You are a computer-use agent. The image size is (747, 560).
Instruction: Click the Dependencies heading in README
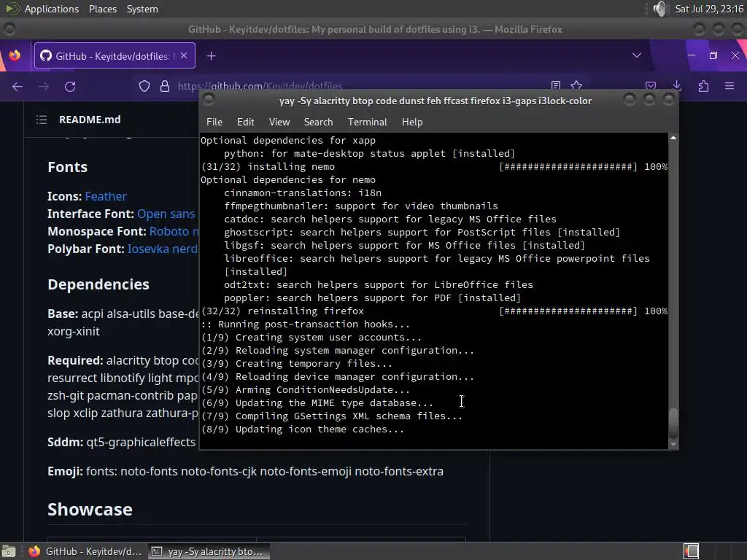(98, 284)
